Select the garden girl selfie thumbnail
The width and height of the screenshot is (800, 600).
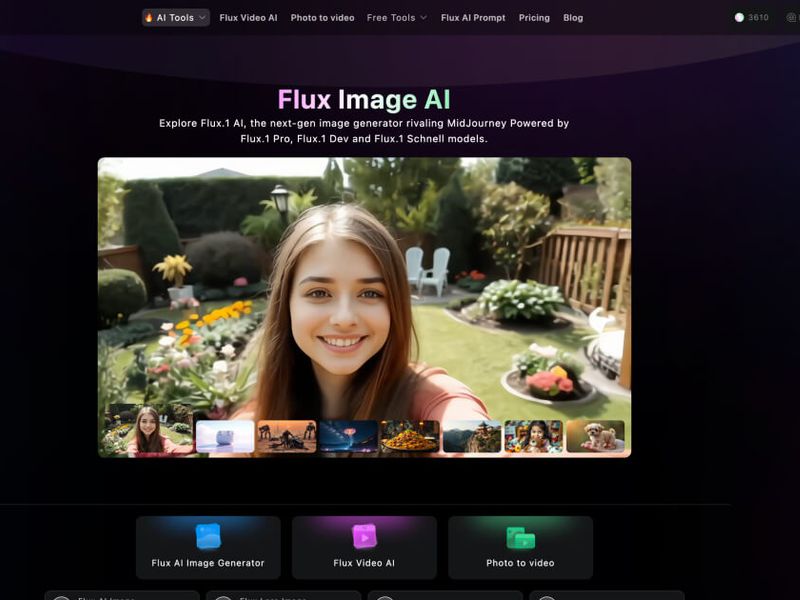coord(148,432)
